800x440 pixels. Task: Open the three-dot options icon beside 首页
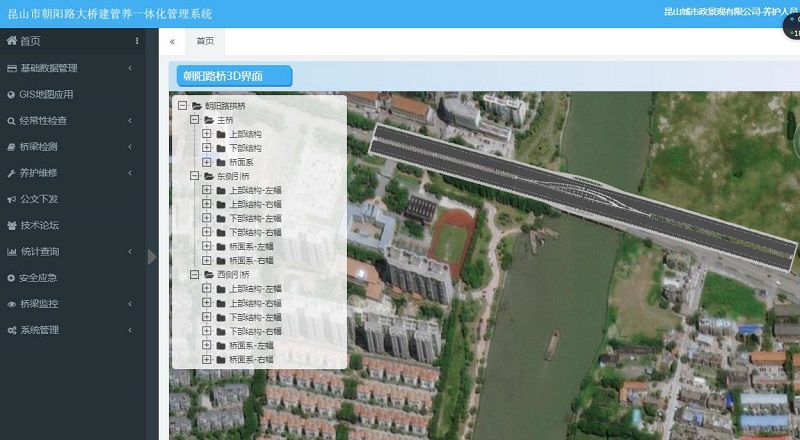(x=137, y=41)
